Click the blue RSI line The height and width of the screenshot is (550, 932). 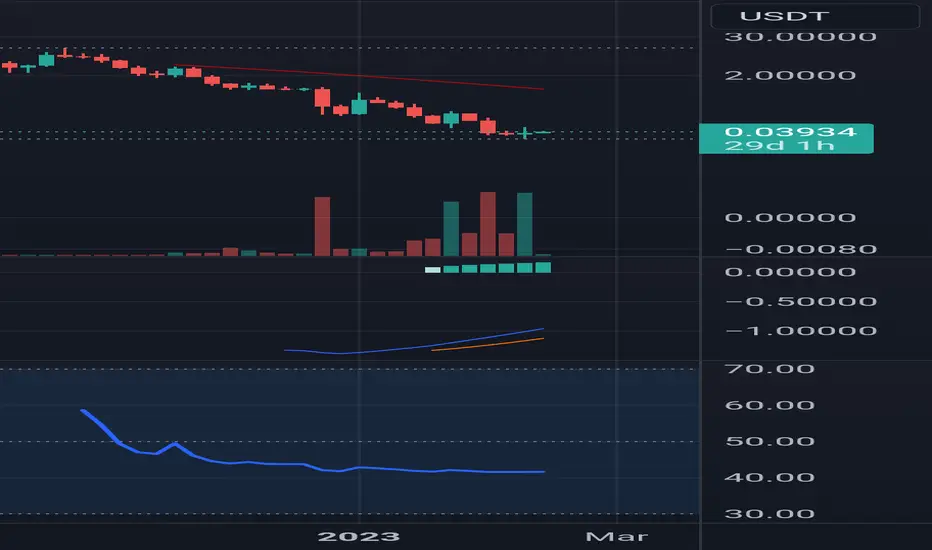pyautogui.click(x=313, y=467)
